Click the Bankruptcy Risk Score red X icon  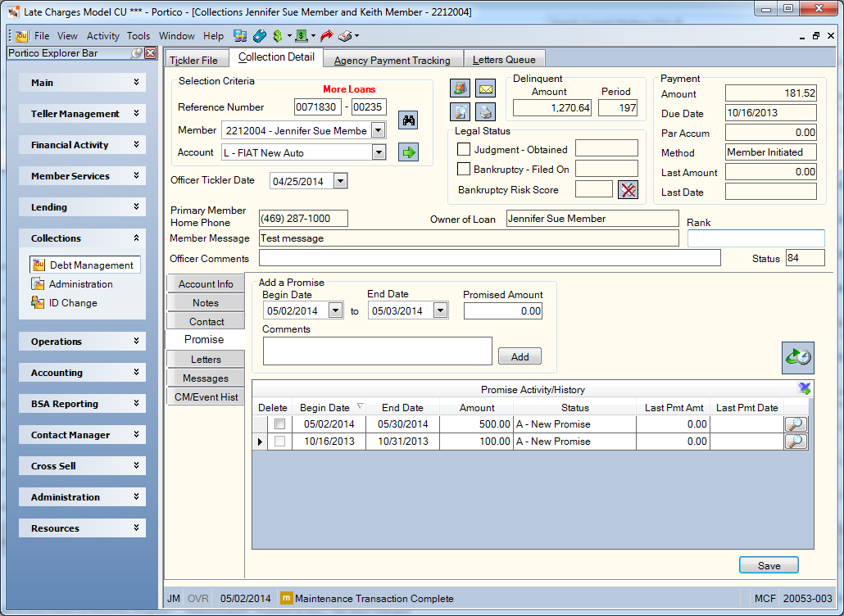pyautogui.click(x=628, y=189)
